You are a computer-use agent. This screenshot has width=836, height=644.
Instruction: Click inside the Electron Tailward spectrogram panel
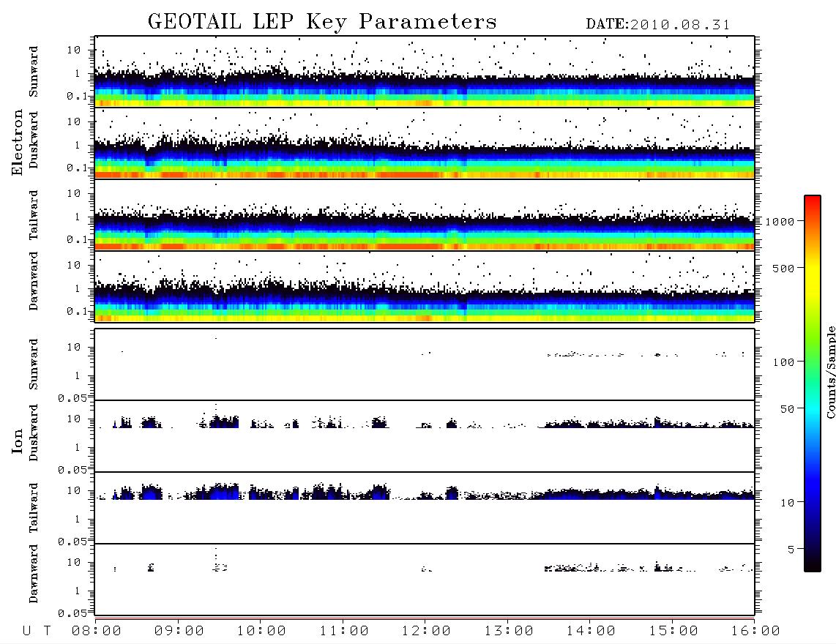pyautogui.click(x=425, y=215)
